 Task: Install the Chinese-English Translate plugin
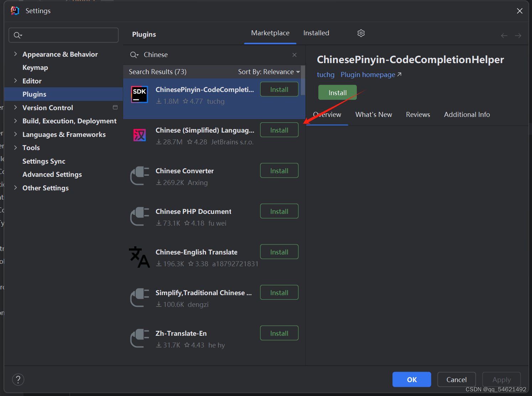coord(279,252)
